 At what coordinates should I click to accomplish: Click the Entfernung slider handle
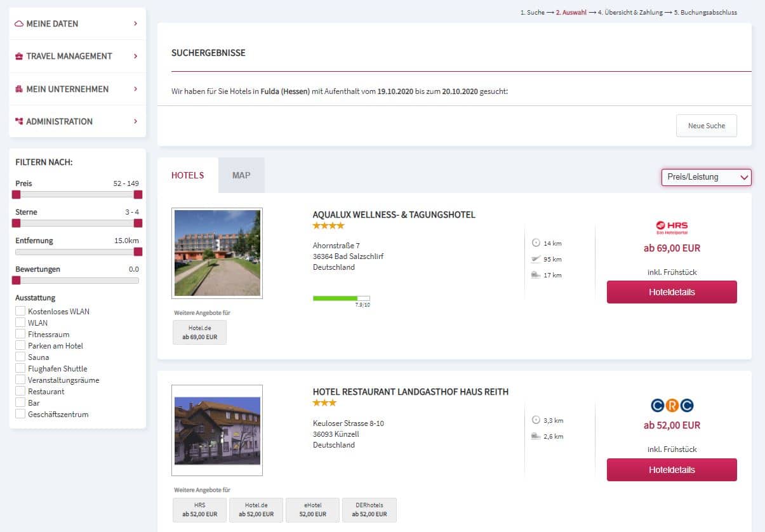(x=138, y=252)
